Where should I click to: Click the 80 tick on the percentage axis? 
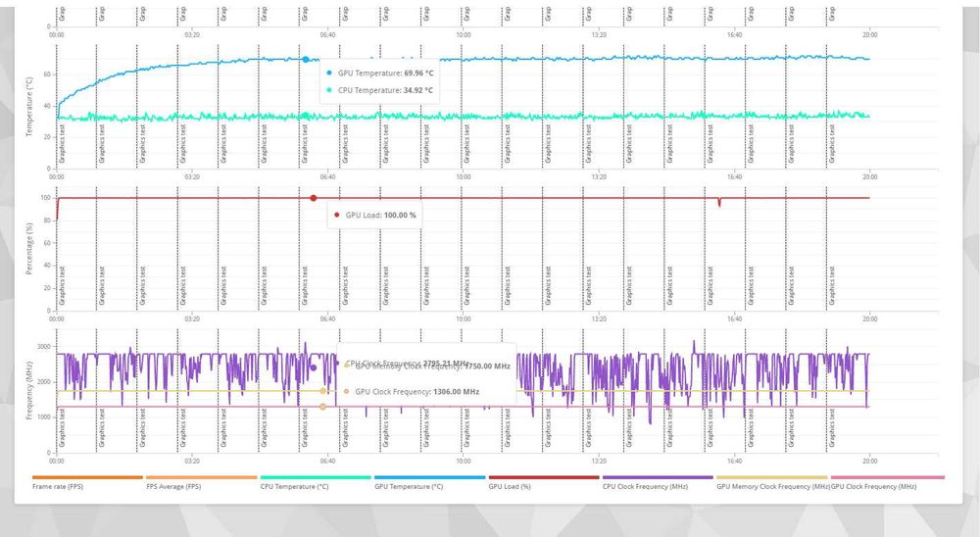tap(47, 220)
